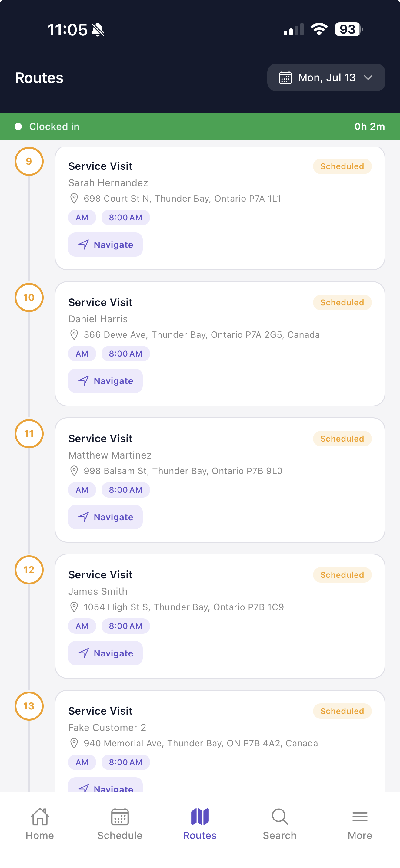
Task: Select the 8:00 AM tag for Matthew Martinez
Action: (x=125, y=490)
